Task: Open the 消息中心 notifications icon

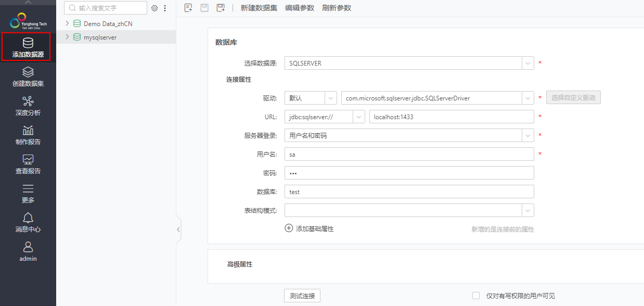Action: click(28, 223)
